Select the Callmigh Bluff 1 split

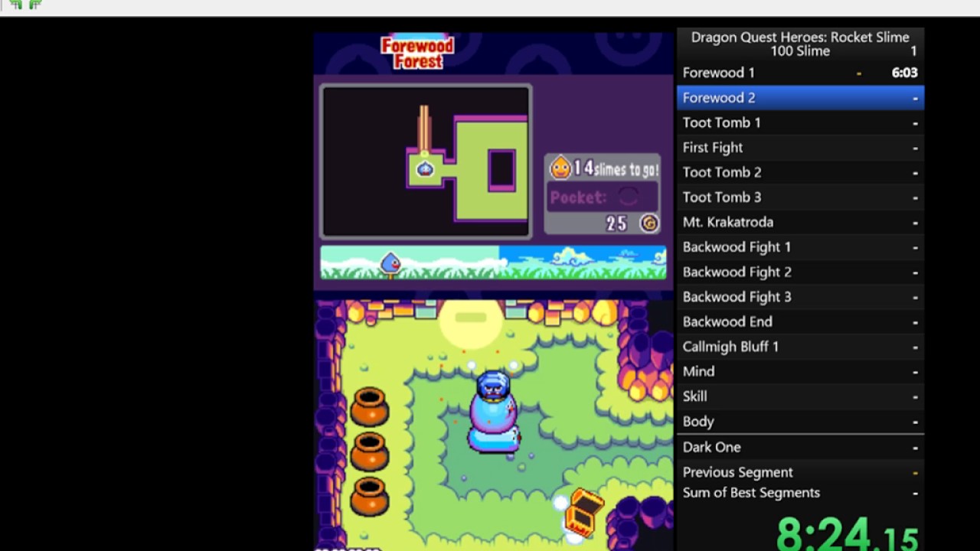[800, 347]
